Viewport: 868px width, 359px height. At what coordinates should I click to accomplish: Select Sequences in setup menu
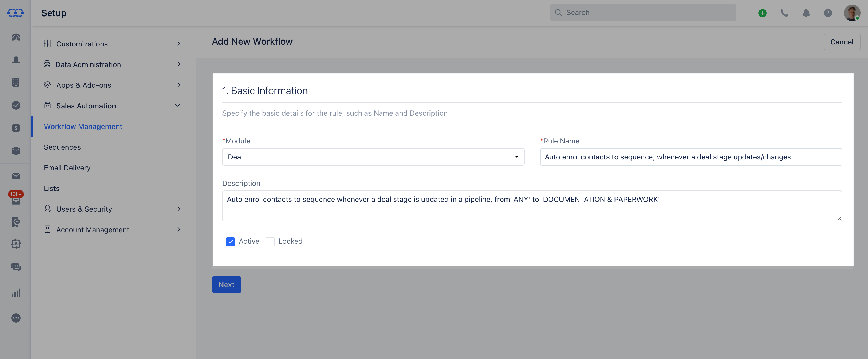62,147
